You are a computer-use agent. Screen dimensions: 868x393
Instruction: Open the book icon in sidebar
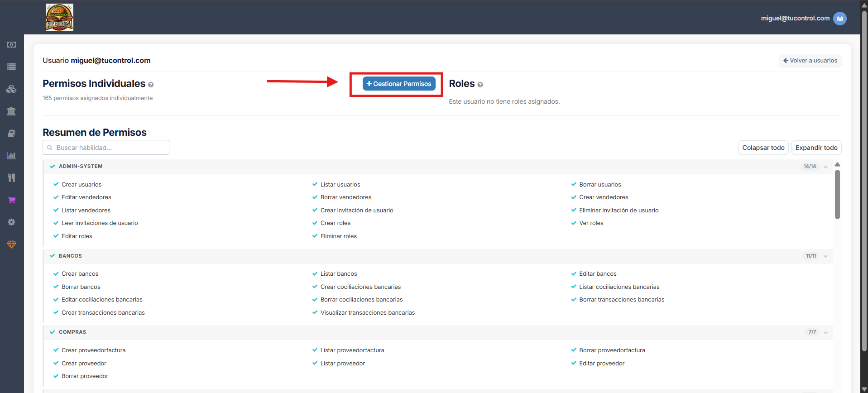coord(12,134)
